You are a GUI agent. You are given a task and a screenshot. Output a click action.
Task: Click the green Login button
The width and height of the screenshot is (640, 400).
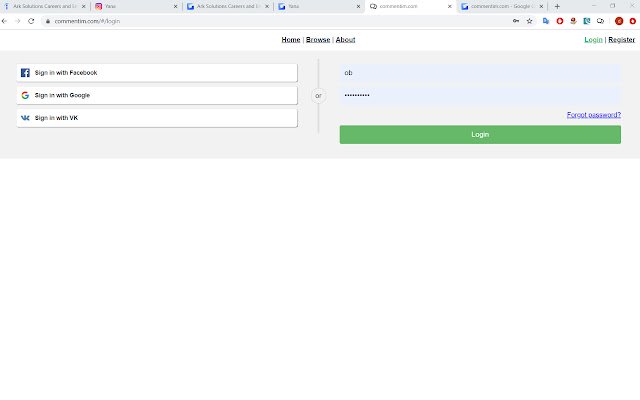(480, 134)
